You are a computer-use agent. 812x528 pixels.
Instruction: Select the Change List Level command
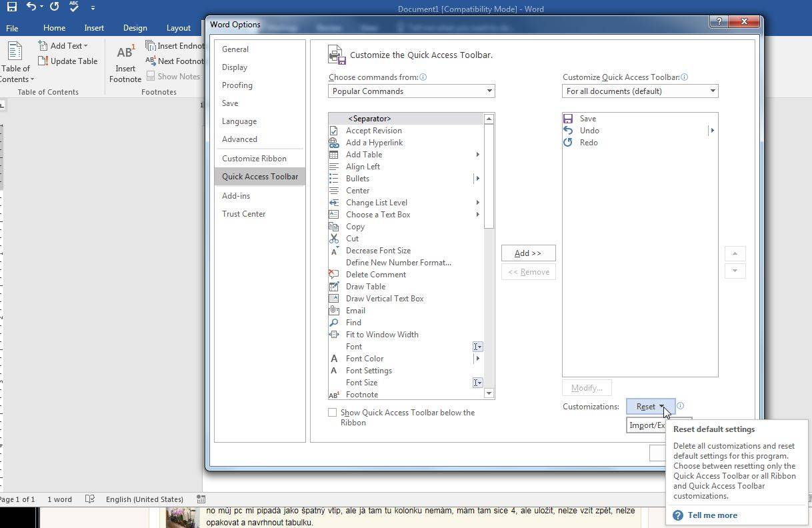pyautogui.click(x=406, y=203)
